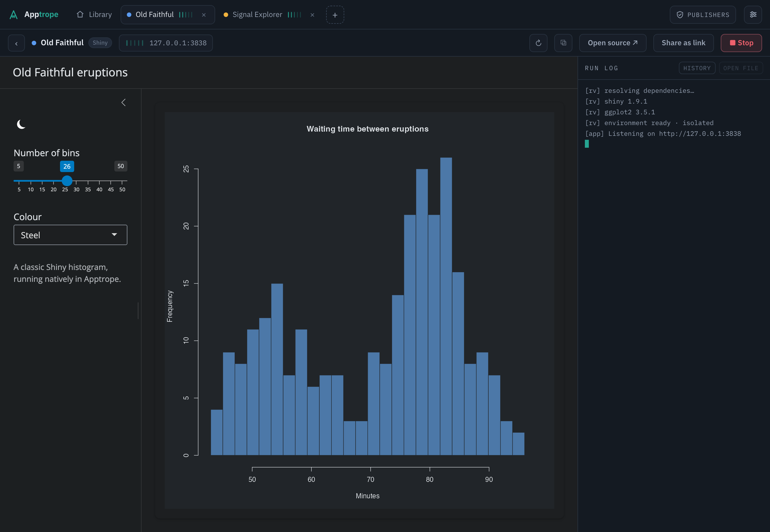
Task: Reload the running app
Action: (538, 43)
